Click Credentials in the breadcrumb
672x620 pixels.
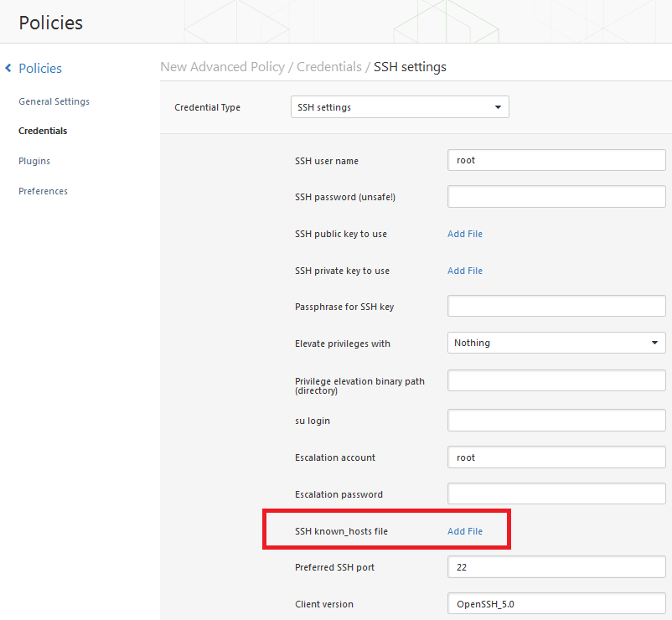coord(329,67)
